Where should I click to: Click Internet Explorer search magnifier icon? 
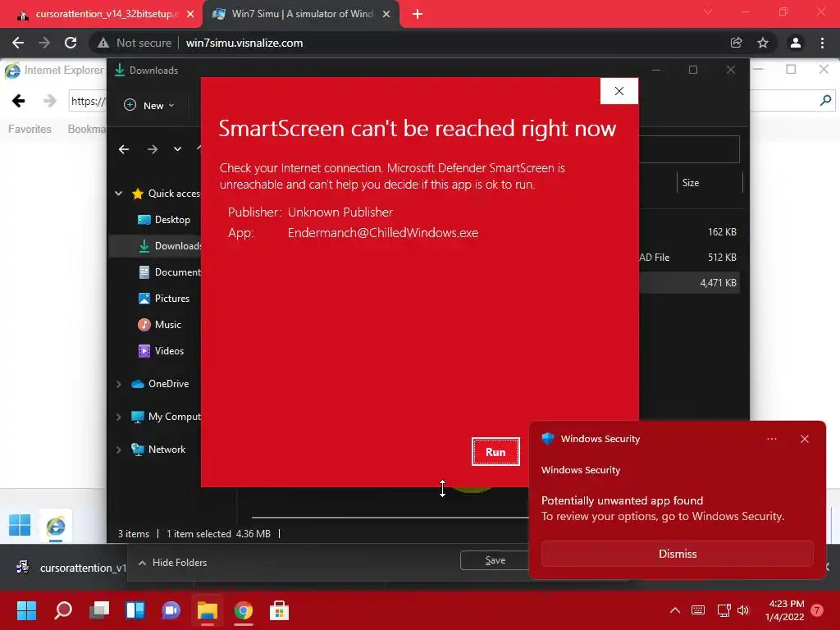[x=825, y=100]
